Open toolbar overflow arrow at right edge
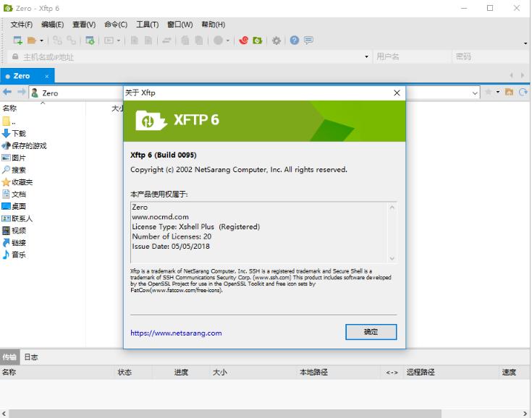Screen dimensions: 532x418 [525, 43]
